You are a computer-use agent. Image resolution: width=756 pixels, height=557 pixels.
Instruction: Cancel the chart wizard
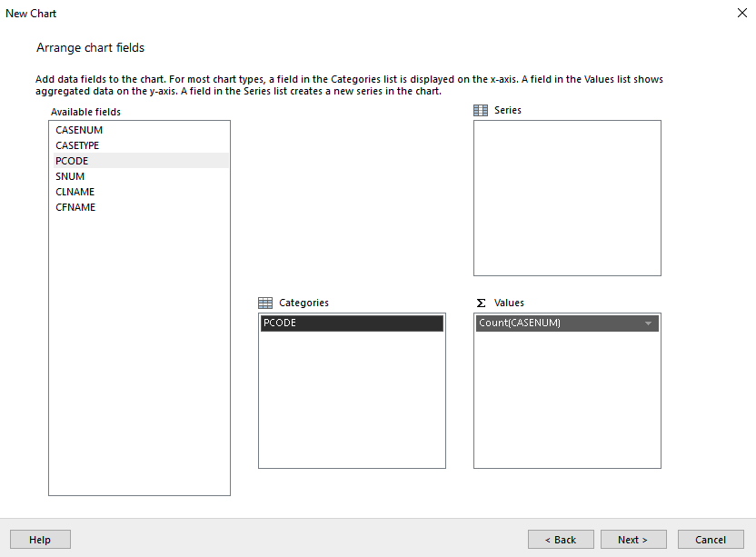tap(711, 540)
